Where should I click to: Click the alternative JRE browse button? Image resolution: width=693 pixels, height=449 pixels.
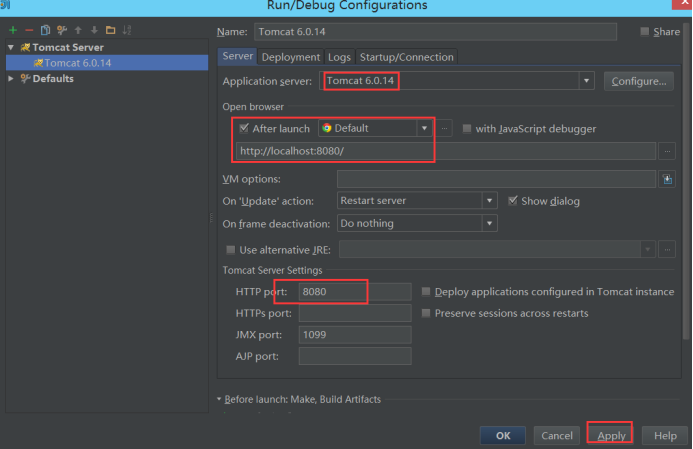pos(667,250)
